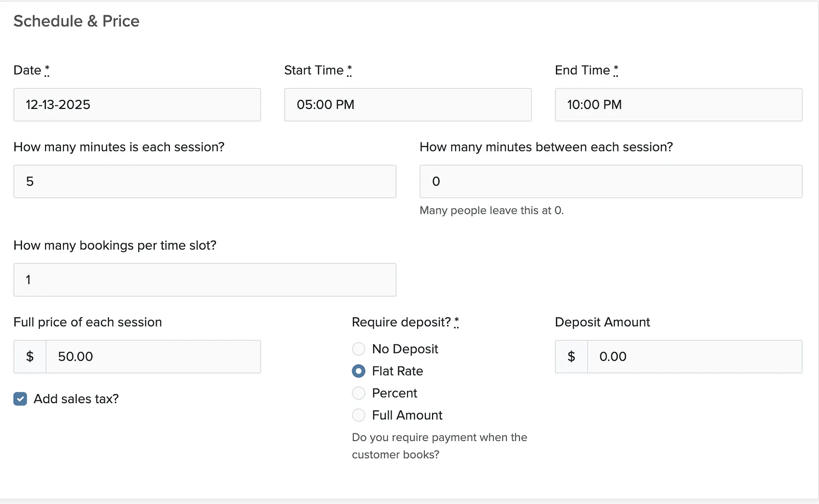Image resolution: width=819 pixels, height=504 pixels.
Task: Click the asterisk after Require deposit?
Action: point(457,322)
